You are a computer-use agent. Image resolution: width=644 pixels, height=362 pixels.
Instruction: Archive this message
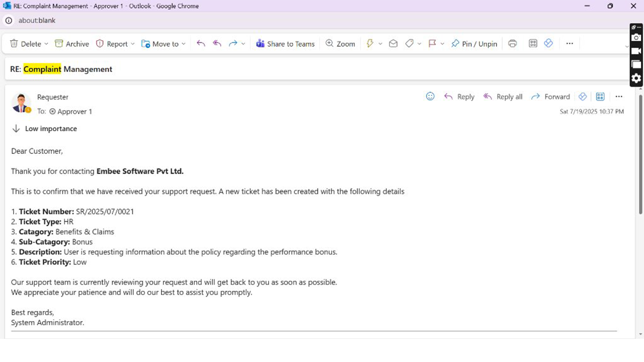[x=72, y=44]
